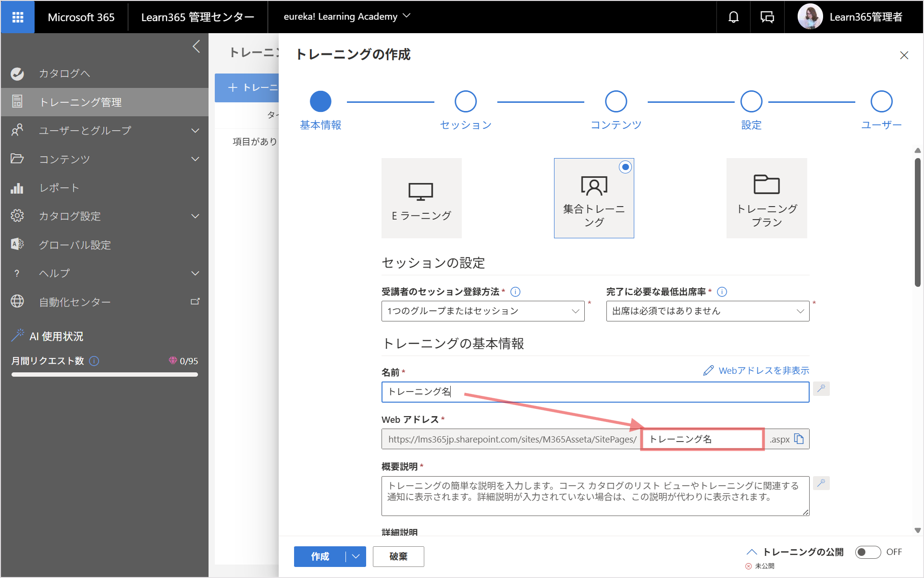Open the notifications bell icon
The width and height of the screenshot is (924, 578).
click(733, 17)
